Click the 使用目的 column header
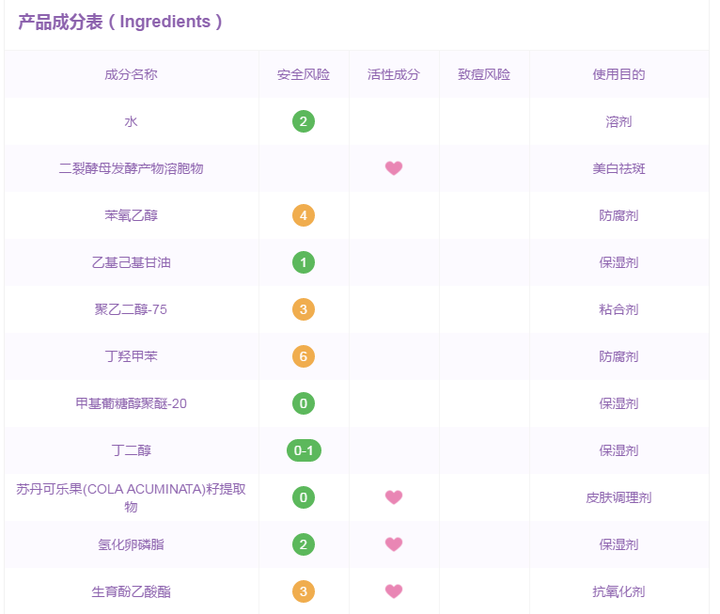720x614 pixels. pyautogui.click(x=619, y=74)
